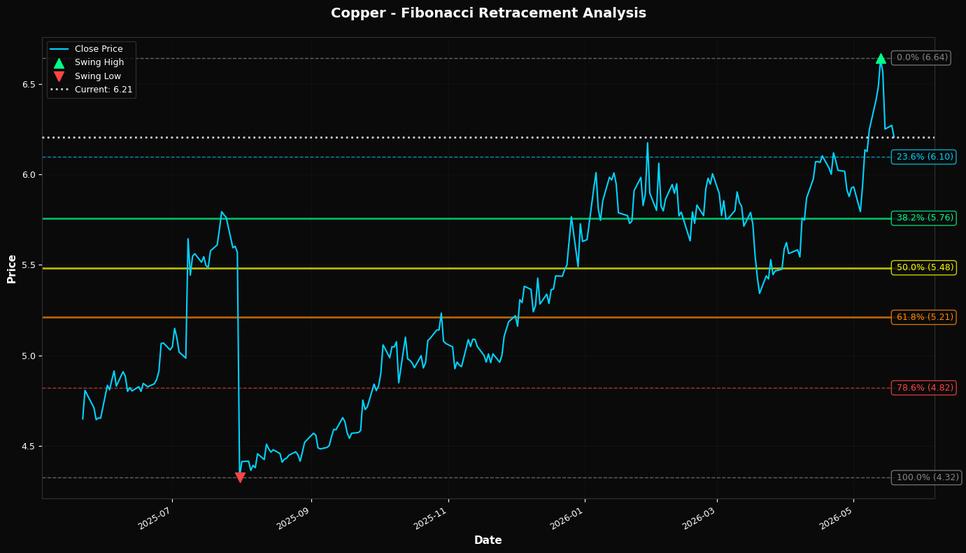Click the 78.6% (4.82) Fibonacci label
Image resolution: width=966 pixels, height=553 pixels.
pyautogui.click(x=924, y=388)
